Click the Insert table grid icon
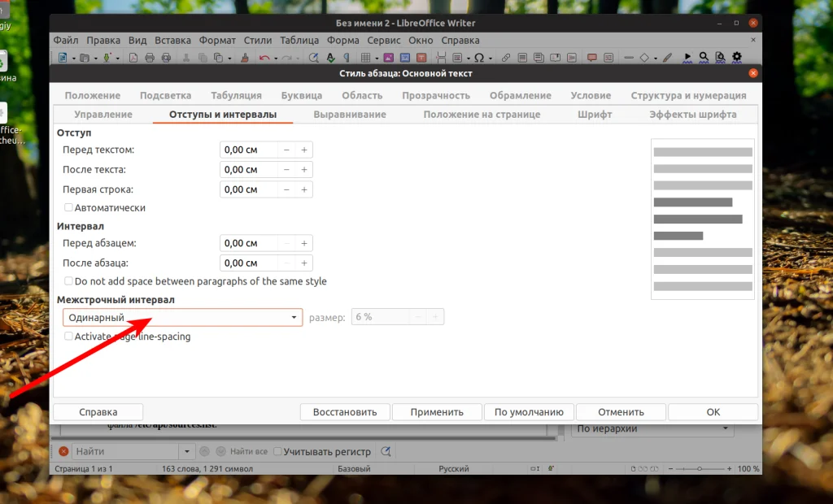Image resolution: width=833 pixels, height=504 pixels. (x=365, y=58)
